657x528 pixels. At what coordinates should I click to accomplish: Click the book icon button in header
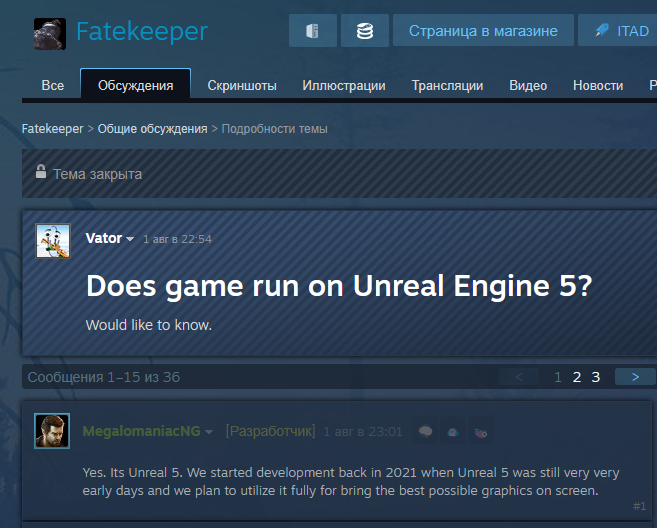pyautogui.click(x=313, y=31)
